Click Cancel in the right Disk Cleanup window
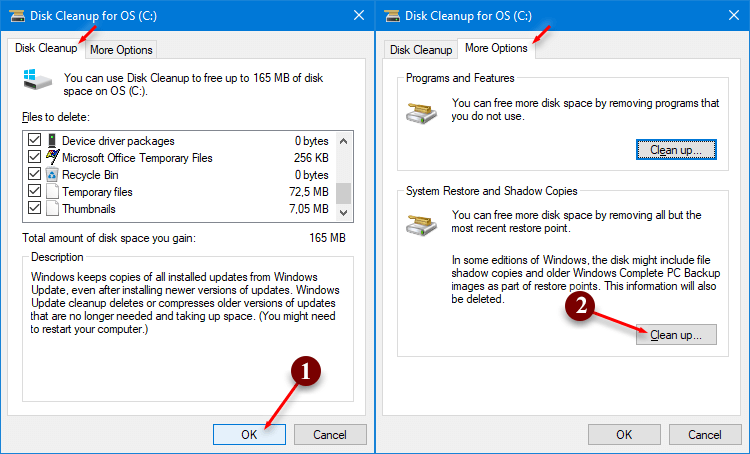This screenshot has width=750, height=454. (x=705, y=434)
